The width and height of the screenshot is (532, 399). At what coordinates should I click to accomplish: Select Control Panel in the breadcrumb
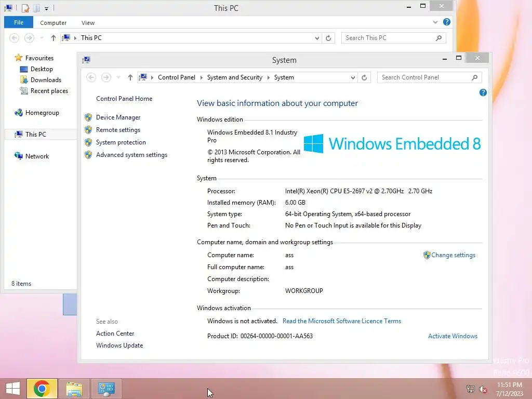click(177, 78)
